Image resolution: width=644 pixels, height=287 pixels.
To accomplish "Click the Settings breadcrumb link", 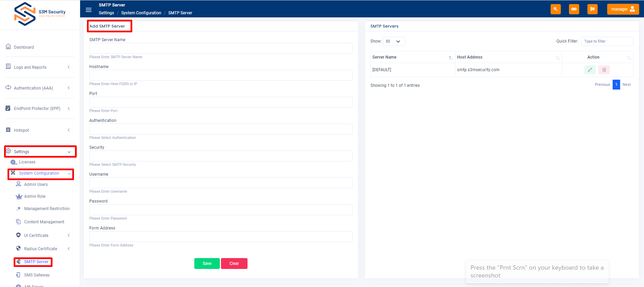I will 106,13.
